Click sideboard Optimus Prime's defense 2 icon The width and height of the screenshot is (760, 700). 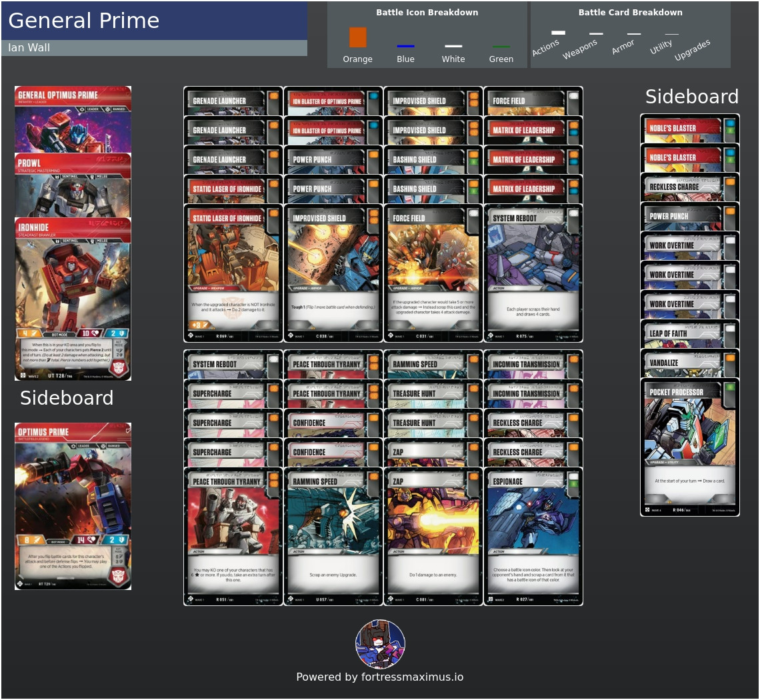click(x=116, y=540)
